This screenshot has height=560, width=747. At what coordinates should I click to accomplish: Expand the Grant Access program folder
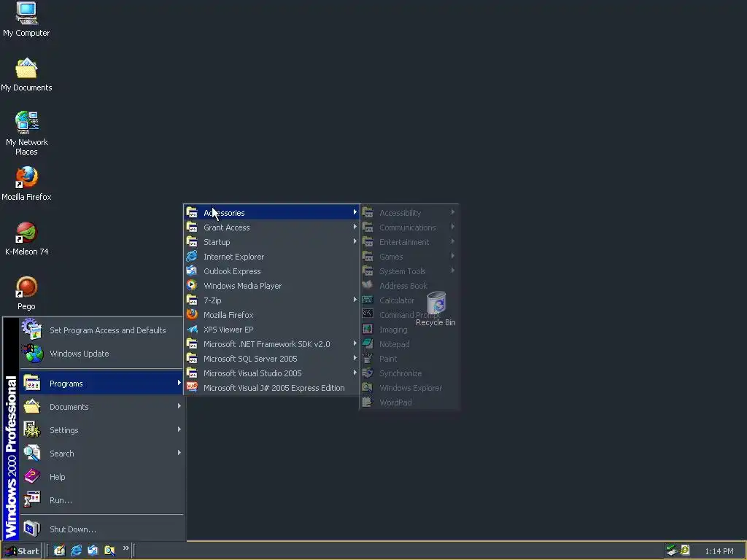(x=271, y=227)
